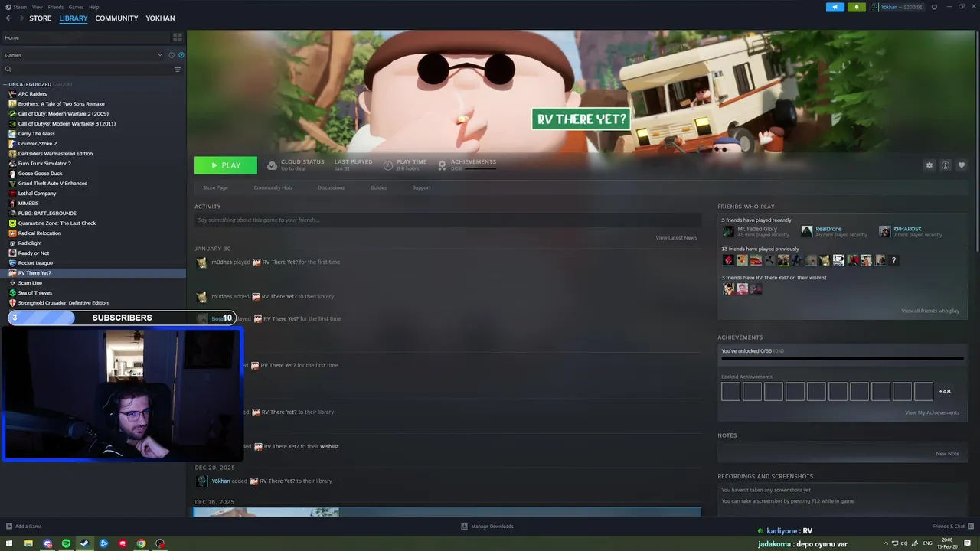The height and width of the screenshot is (551, 980).
Task: Click View My Achievements
Action: pyautogui.click(x=932, y=412)
